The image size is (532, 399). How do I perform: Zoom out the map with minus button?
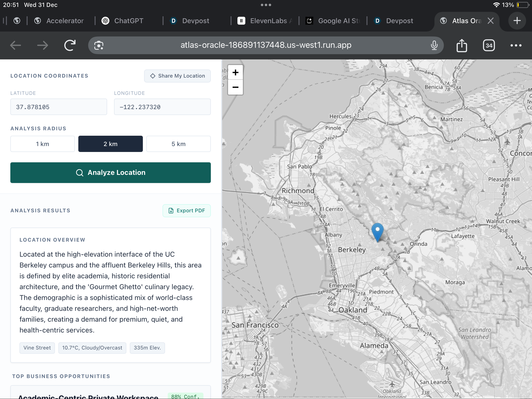(x=235, y=87)
